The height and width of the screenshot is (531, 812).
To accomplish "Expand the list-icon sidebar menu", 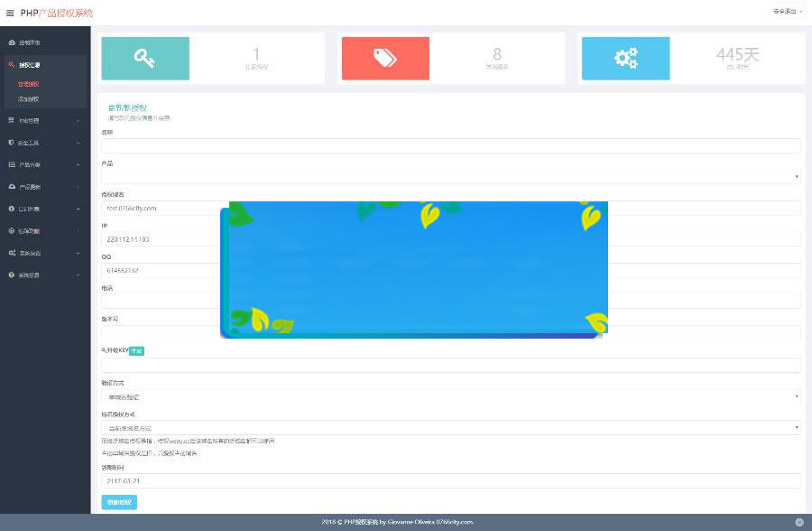I will click(x=43, y=165).
